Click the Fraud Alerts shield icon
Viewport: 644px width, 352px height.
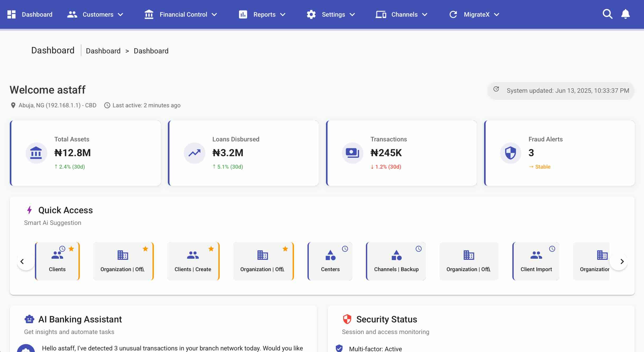510,153
